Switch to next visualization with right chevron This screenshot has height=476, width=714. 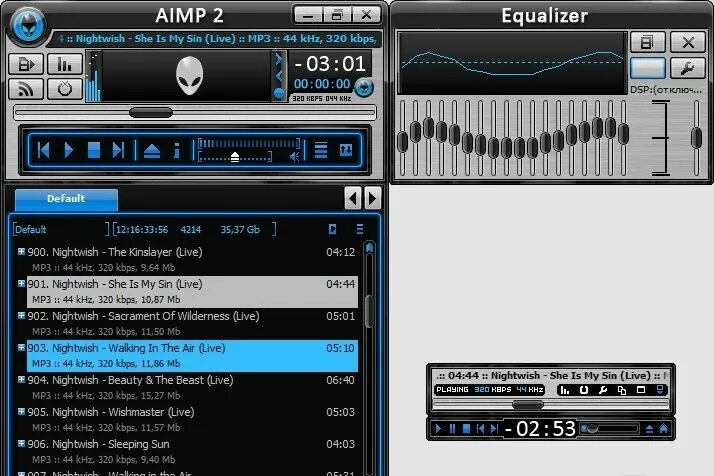pyautogui.click(x=279, y=59)
